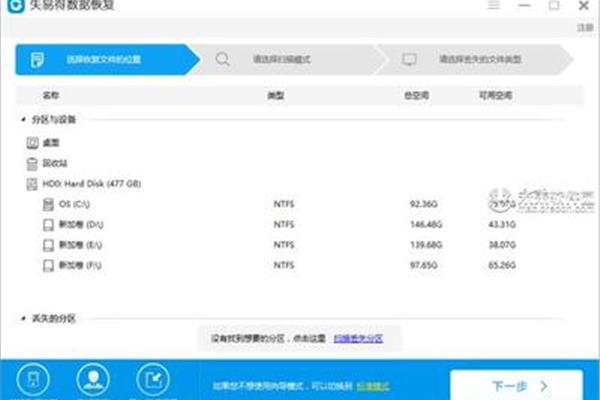
Task: Click the magnifier icon in step two
Action: click(x=223, y=59)
